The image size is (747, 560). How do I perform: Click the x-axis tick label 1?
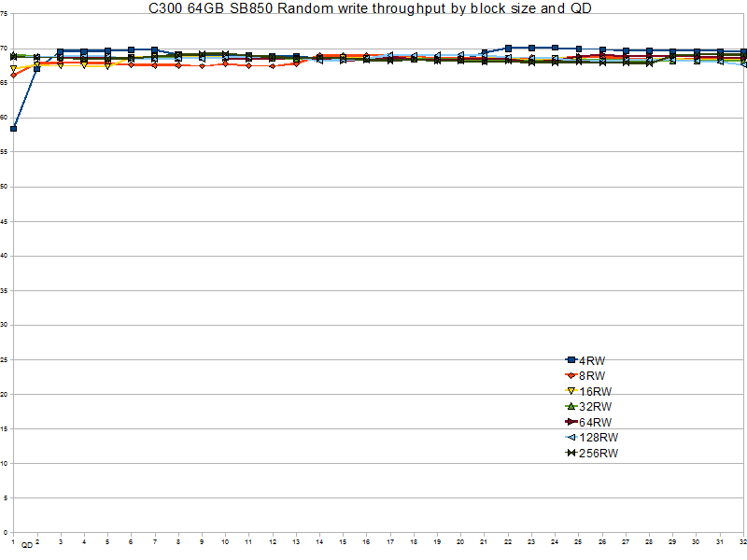13,542
